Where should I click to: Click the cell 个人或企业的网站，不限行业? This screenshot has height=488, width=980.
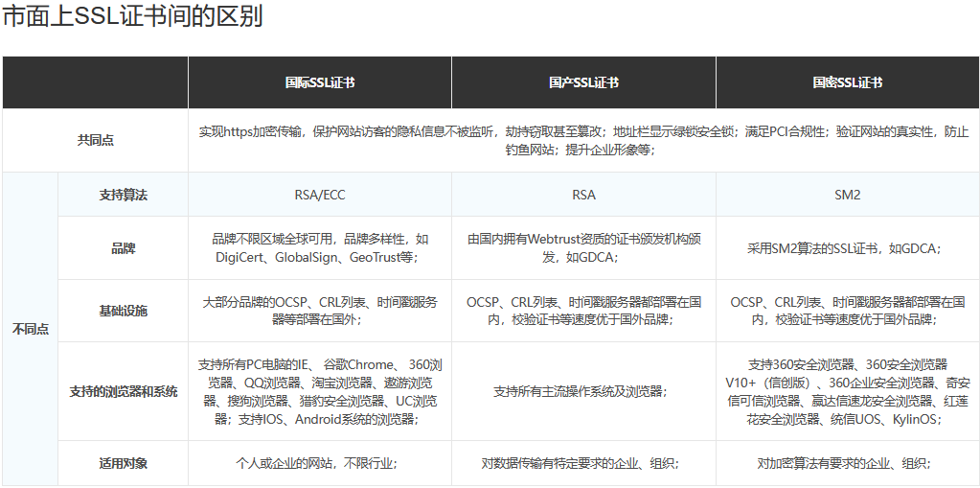pos(320,464)
